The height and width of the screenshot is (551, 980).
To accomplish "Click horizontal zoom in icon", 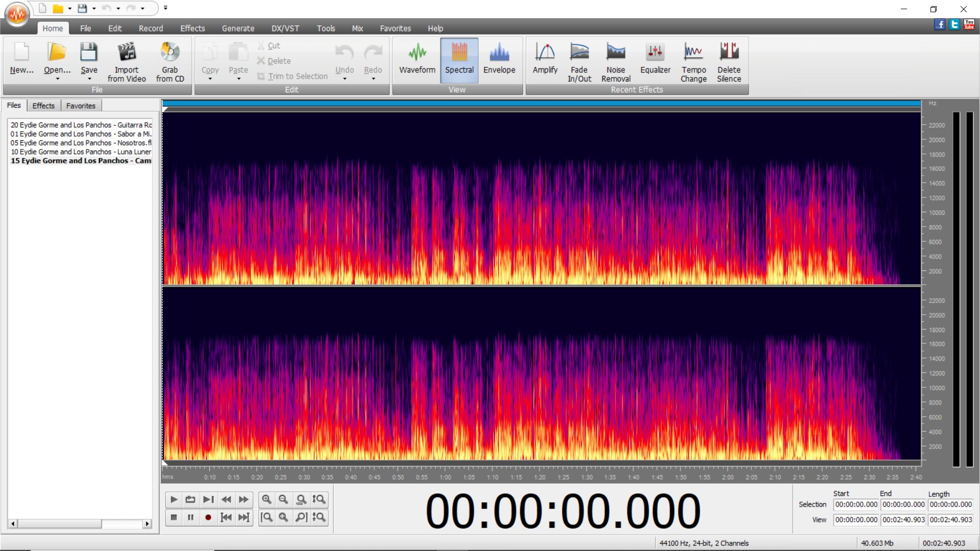I will pyautogui.click(x=266, y=499).
